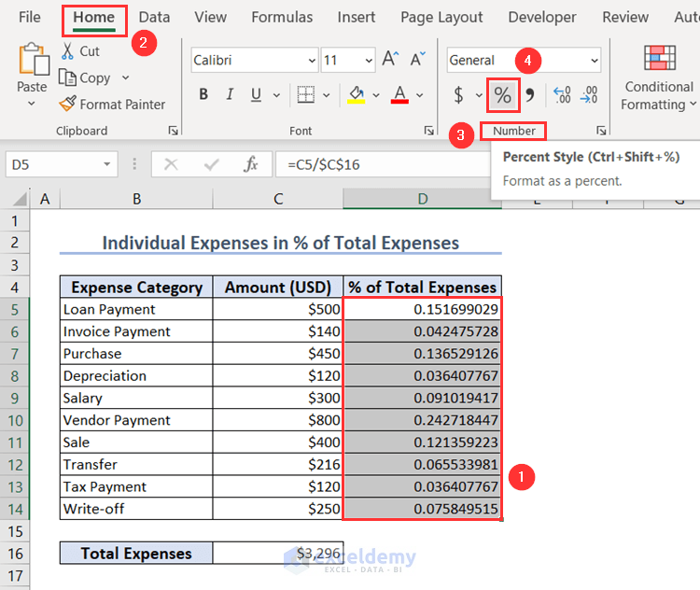Increase decimal places
This screenshot has width=700, height=590.
coord(562,94)
